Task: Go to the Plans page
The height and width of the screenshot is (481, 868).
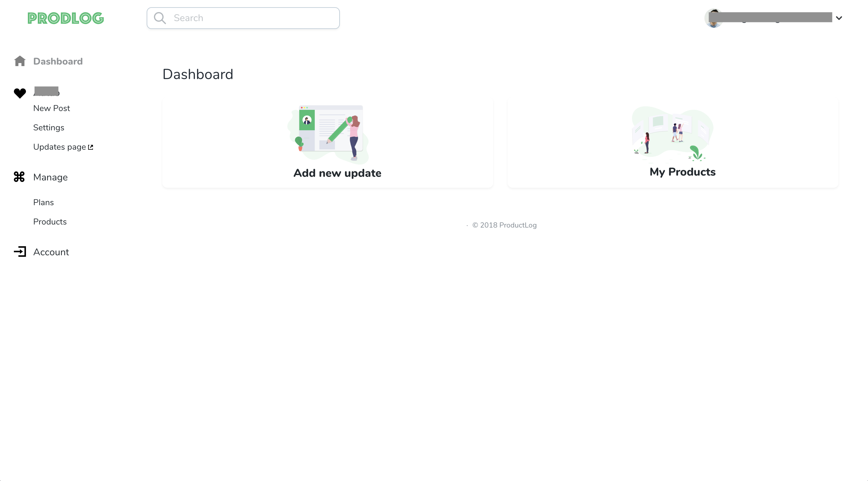Action: click(x=43, y=202)
